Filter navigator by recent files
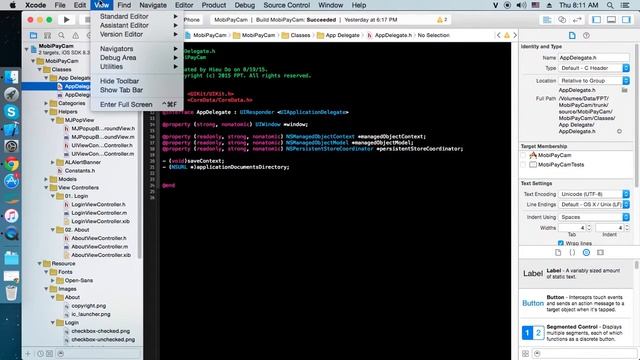 (40, 353)
